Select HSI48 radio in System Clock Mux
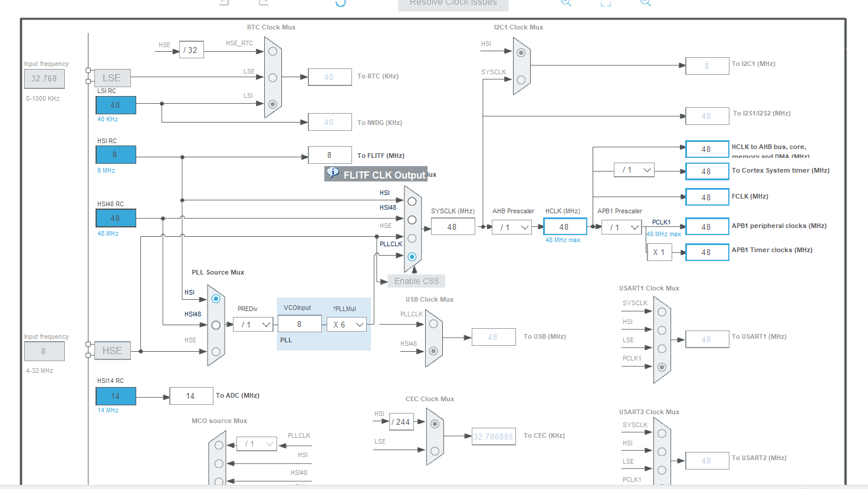The width and height of the screenshot is (868, 489). pos(412,220)
